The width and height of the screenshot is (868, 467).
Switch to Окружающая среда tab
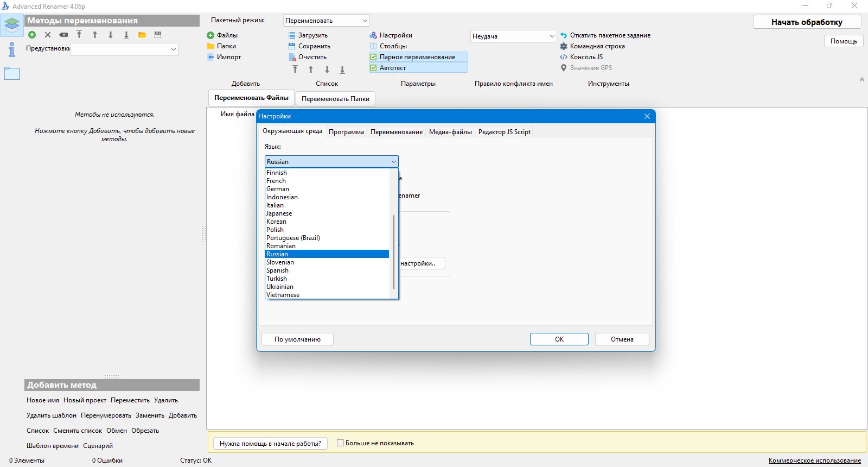292,131
